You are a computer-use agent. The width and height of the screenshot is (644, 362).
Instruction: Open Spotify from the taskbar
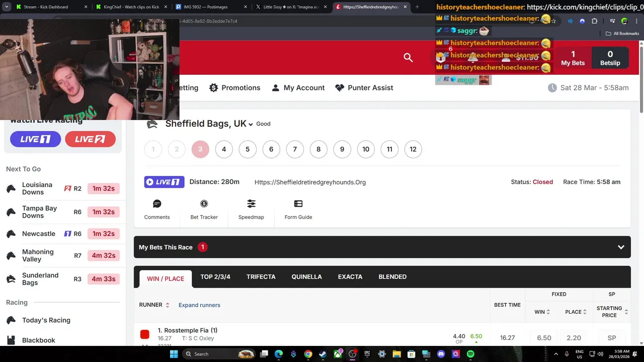(470, 354)
